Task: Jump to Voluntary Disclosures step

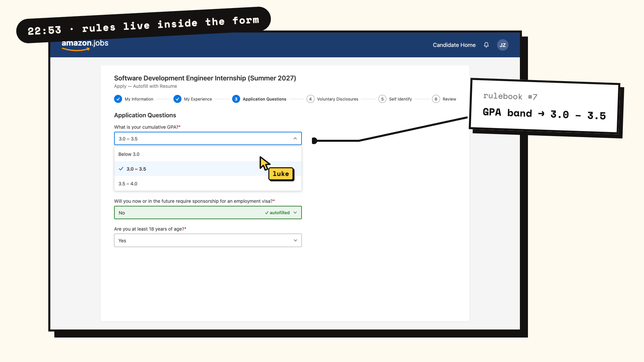Action: click(332, 99)
